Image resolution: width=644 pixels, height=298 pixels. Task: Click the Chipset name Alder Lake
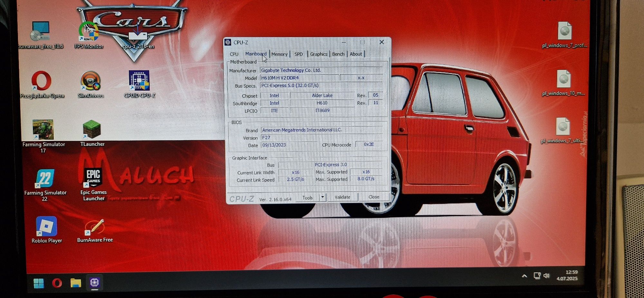click(x=322, y=95)
